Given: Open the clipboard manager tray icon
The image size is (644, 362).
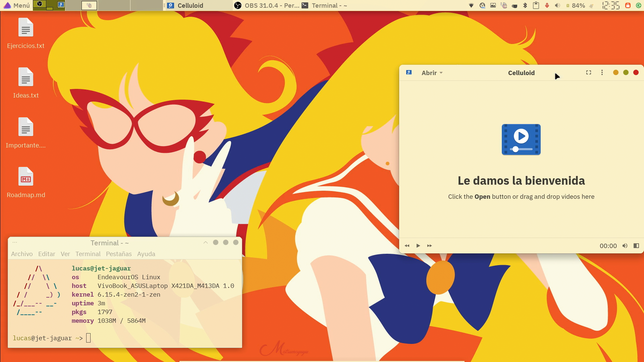Looking at the screenshot, I should click(x=536, y=5).
